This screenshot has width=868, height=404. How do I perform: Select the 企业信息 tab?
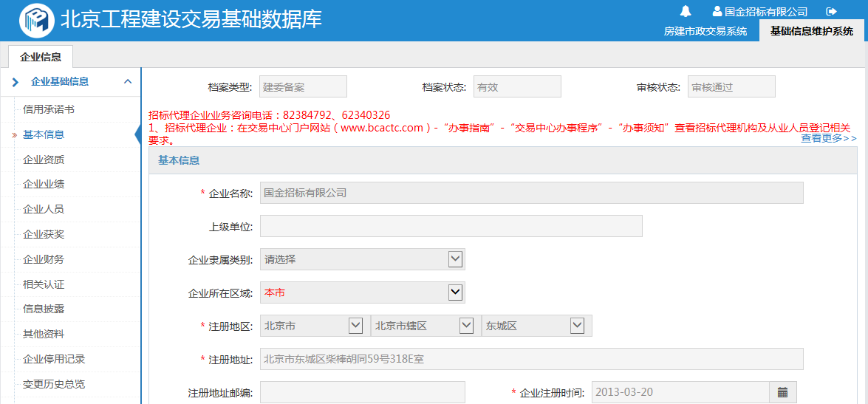(41, 57)
